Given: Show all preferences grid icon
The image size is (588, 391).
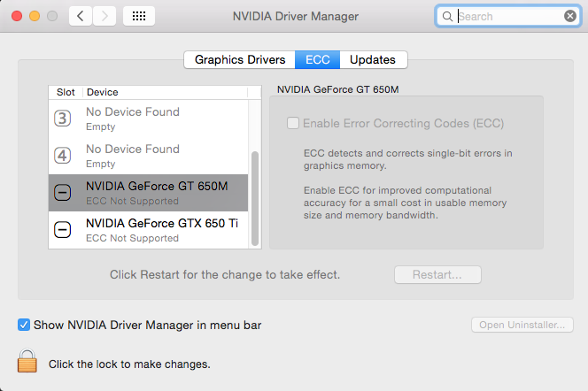Looking at the screenshot, I should click(139, 16).
